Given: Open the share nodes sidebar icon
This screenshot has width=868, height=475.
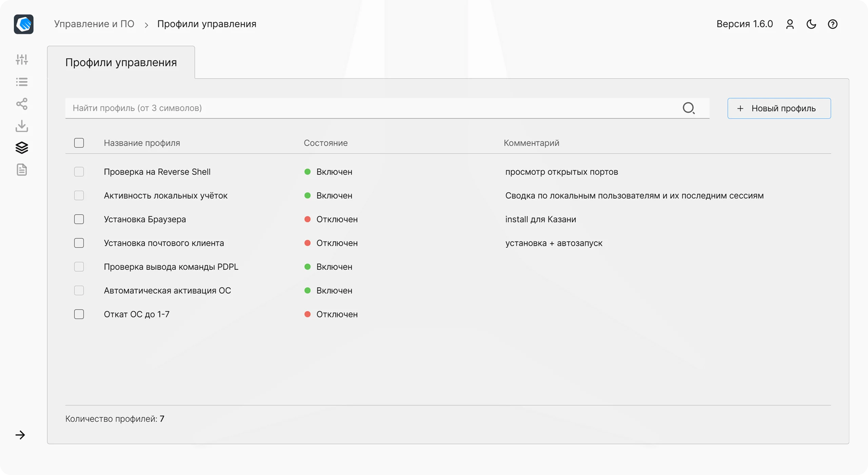Looking at the screenshot, I should (x=22, y=104).
